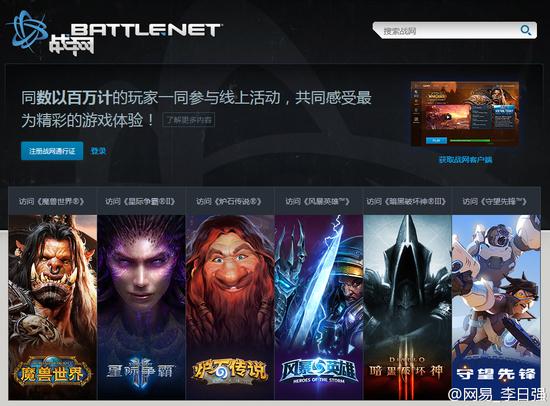The image size is (550, 406).
Task: Open the 访问《魔兽世界》 tab
Action: click(52, 201)
